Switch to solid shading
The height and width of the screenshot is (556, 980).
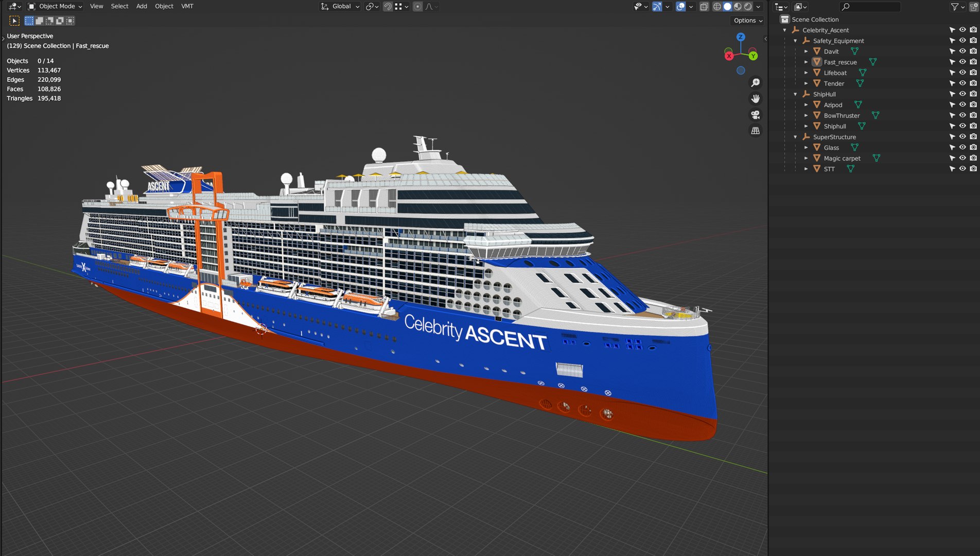(727, 6)
